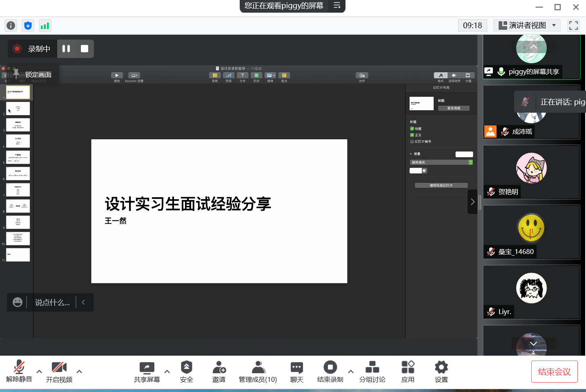Enable the 幻灯片编号 checkbox

click(x=412, y=141)
